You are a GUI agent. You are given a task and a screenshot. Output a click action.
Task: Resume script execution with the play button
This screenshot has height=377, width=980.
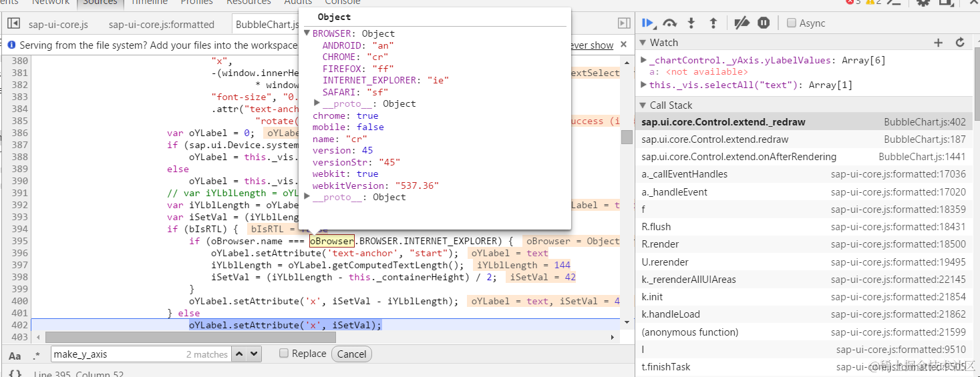click(648, 23)
